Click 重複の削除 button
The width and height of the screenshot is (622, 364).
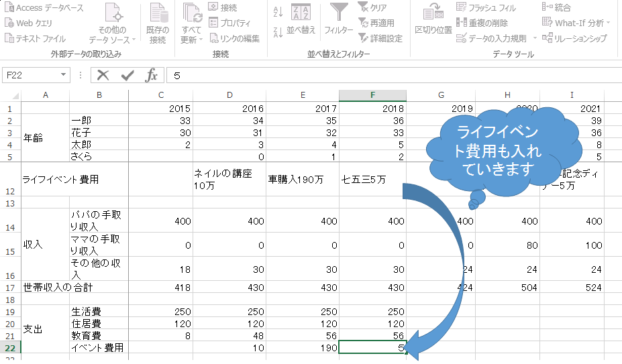point(482,23)
